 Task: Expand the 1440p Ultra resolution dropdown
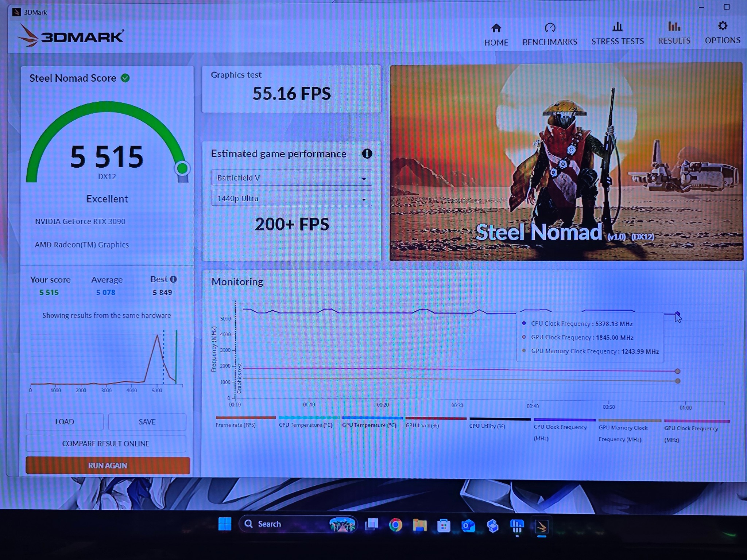coord(291,199)
